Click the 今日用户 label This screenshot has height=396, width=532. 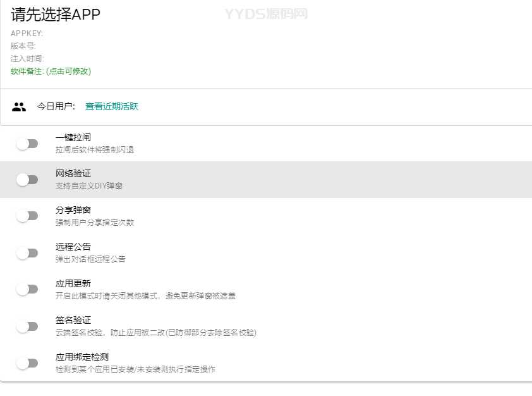point(56,107)
